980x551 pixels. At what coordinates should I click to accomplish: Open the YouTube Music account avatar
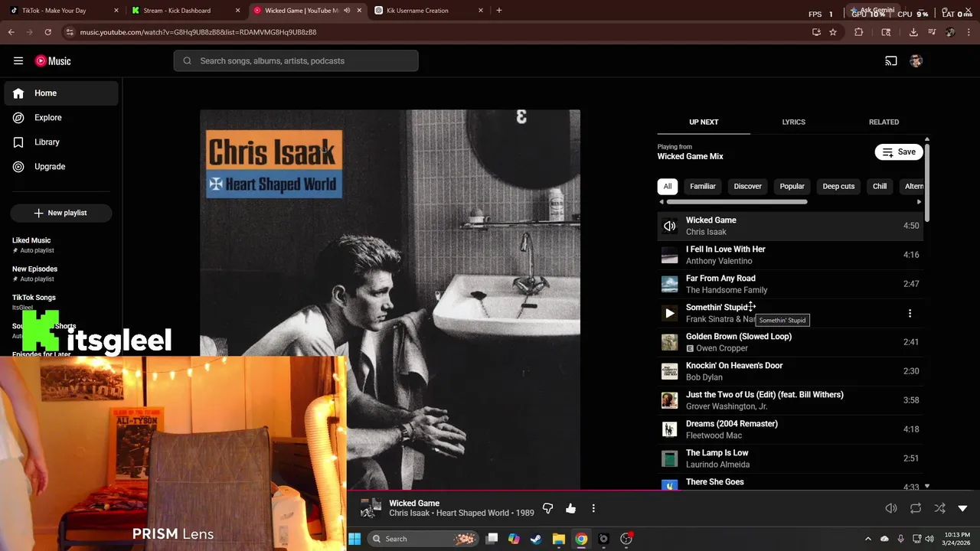916,61
